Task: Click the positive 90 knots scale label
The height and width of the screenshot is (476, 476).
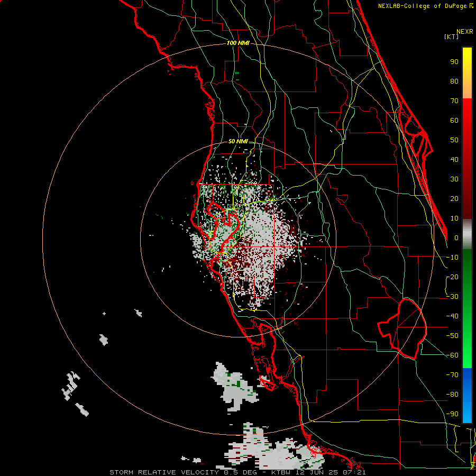Action: coord(454,62)
